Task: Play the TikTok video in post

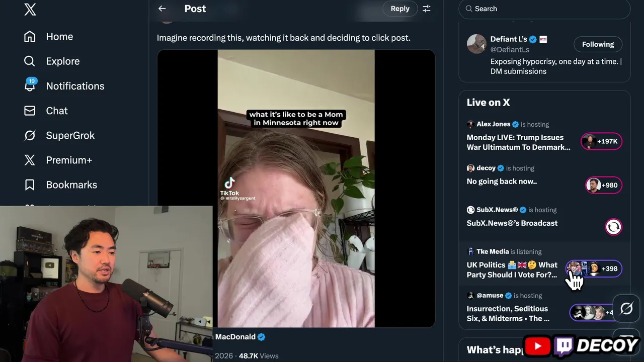Action: click(x=296, y=189)
